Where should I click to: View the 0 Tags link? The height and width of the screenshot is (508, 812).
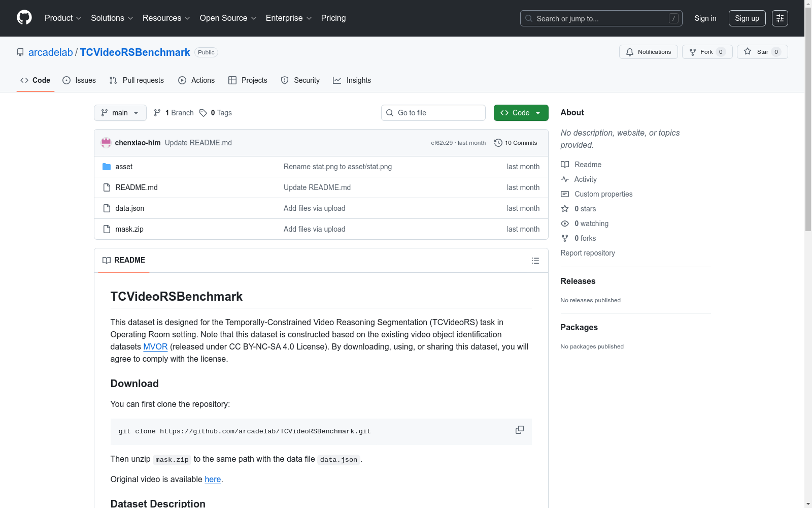[216, 113]
